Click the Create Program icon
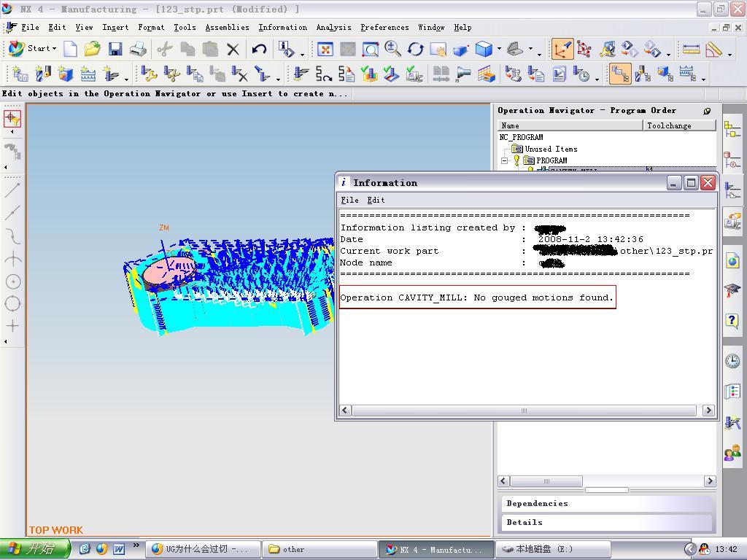747x560 pixels. coord(20,74)
